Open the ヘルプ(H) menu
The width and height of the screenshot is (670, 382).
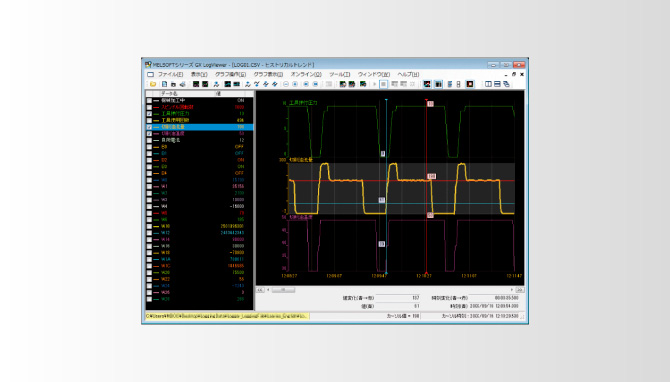408,74
